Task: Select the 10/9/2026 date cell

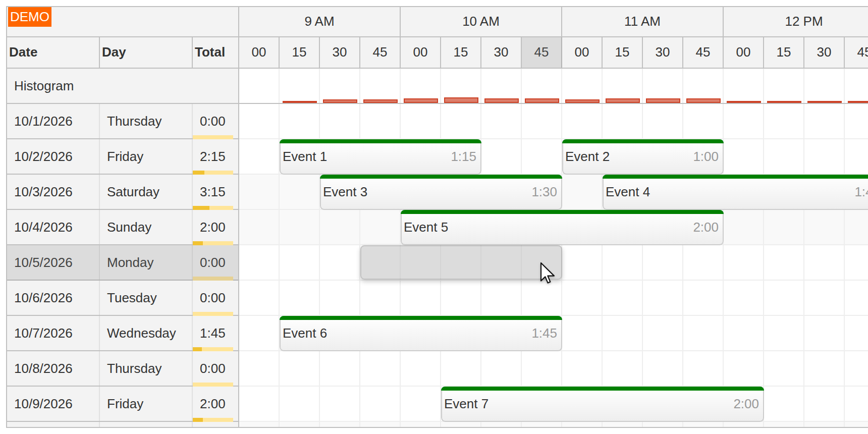Action: tap(53, 404)
